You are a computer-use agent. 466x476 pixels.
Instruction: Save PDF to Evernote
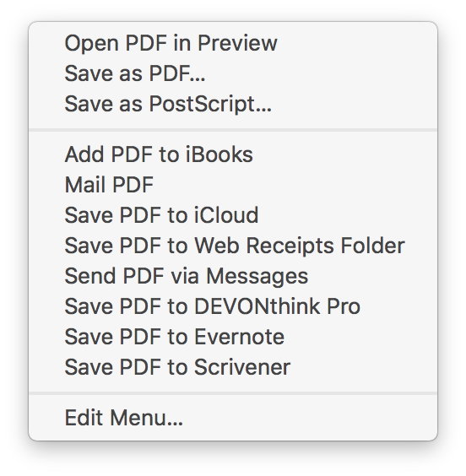233,337
